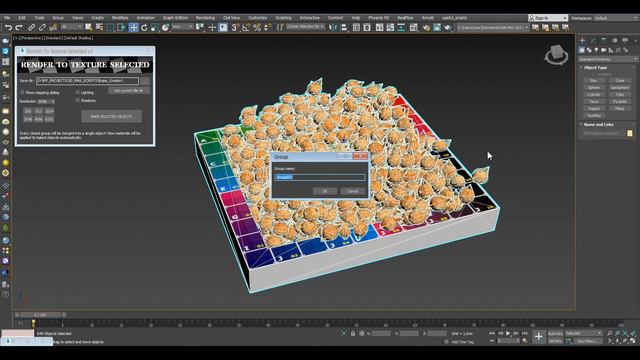The height and width of the screenshot is (360, 640).
Task: Click the Play Animation button
Action: (508, 333)
